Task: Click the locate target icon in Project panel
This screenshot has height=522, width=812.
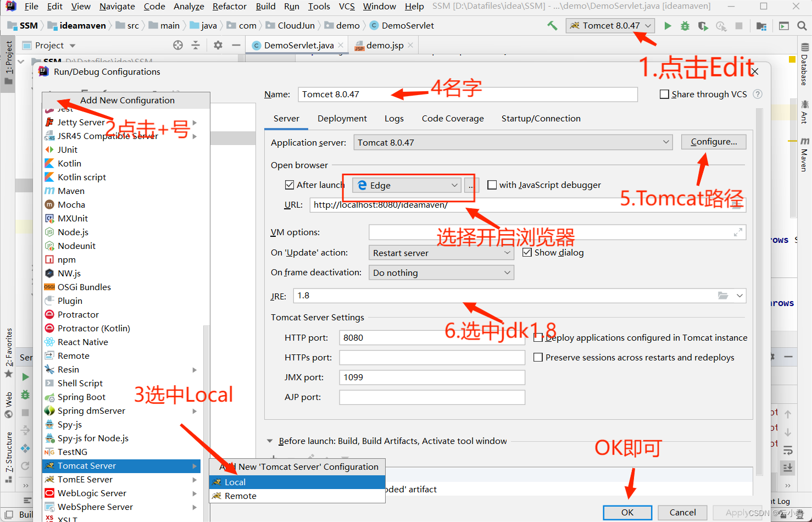Action: coord(178,45)
